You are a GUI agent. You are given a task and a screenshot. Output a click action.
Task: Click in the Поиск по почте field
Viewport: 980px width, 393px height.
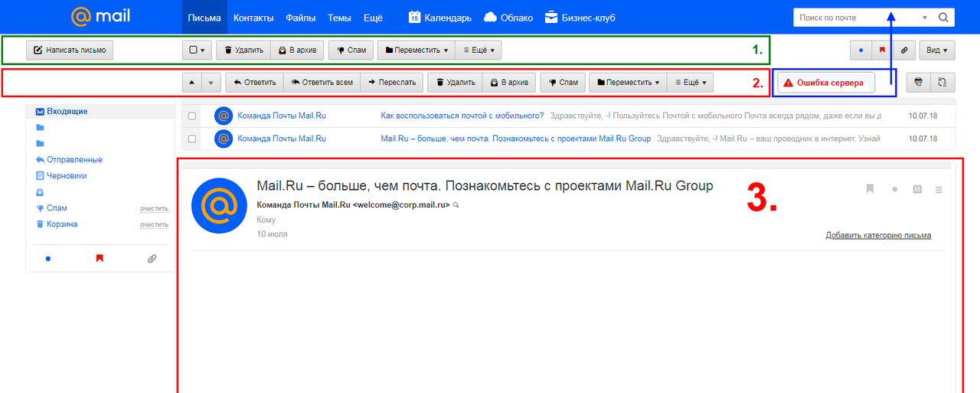pyautogui.click(x=855, y=18)
